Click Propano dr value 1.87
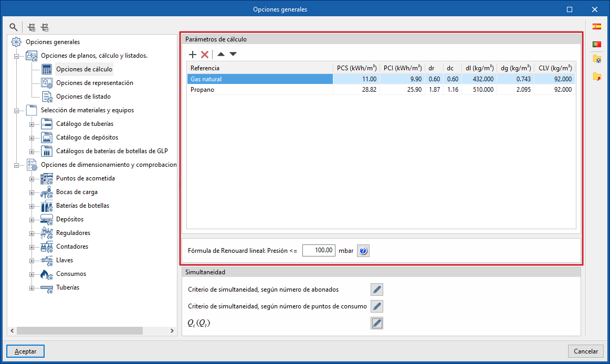Image resolution: width=610 pixels, height=364 pixels. 434,90
